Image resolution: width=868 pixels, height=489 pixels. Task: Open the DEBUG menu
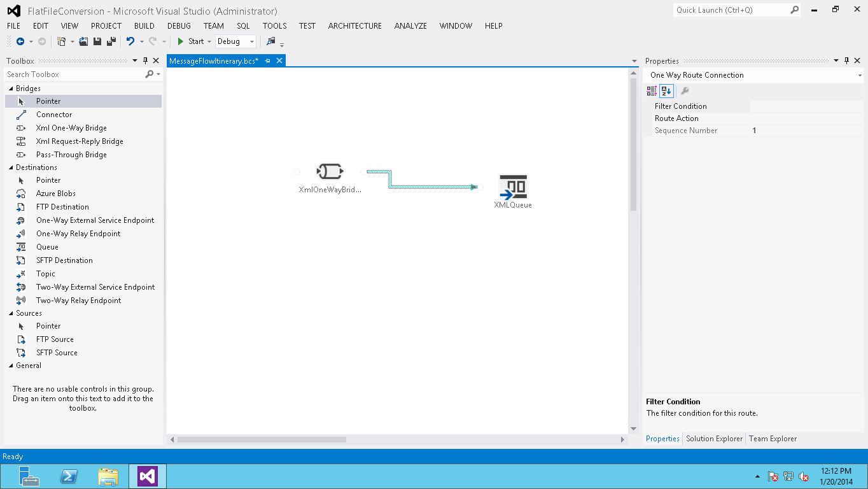click(179, 26)
